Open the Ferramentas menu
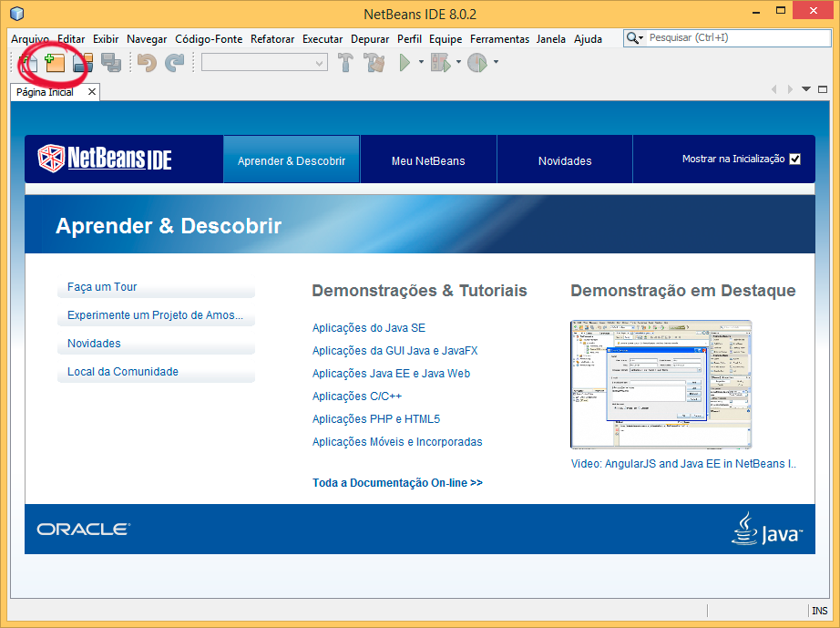 (499, 39)
